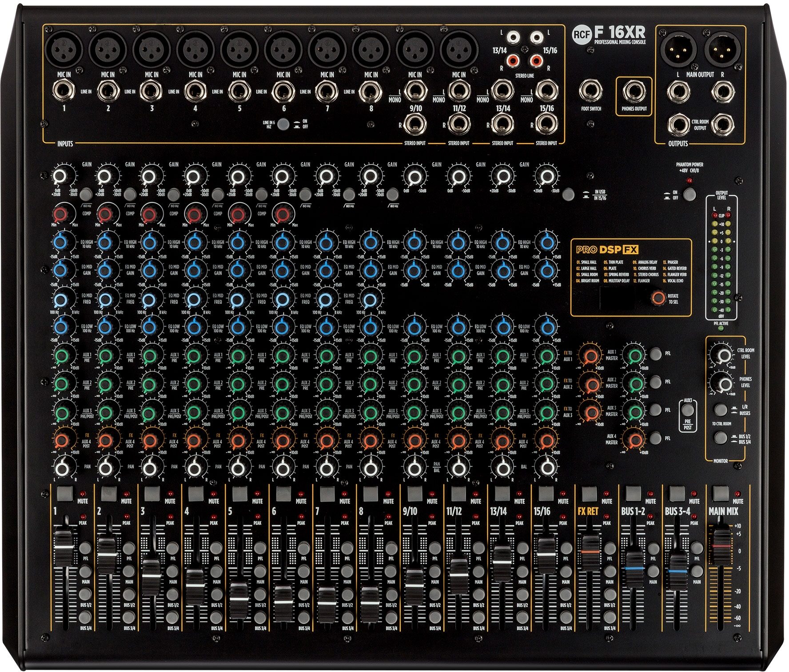Engage the PFL button beside AUX 4 MASTER
This screenshot has width=789, height=672.
[x=656, y=438]
